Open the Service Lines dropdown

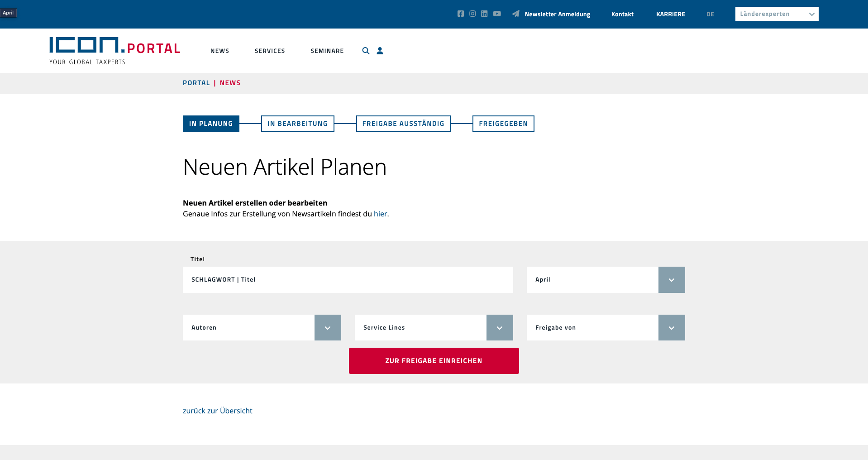coord(434,327)
